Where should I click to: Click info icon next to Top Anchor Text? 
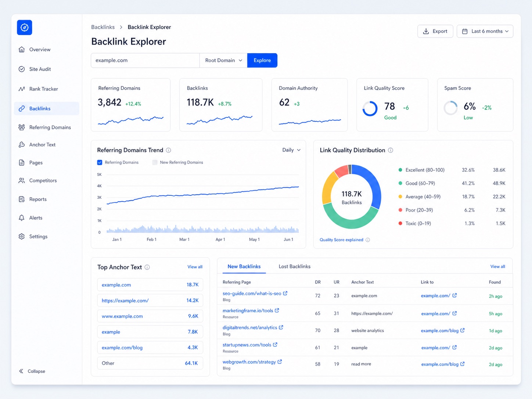(x=147, y=267)
